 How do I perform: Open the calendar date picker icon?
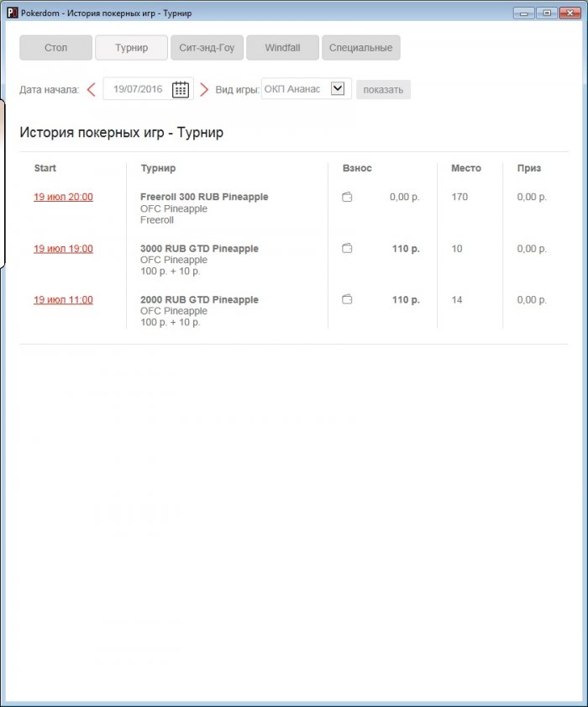click(x=181, y=89)
